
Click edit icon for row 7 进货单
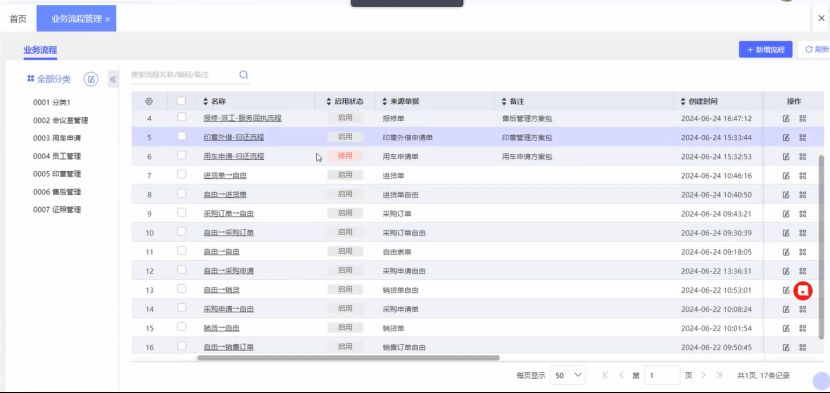(786, 175)
